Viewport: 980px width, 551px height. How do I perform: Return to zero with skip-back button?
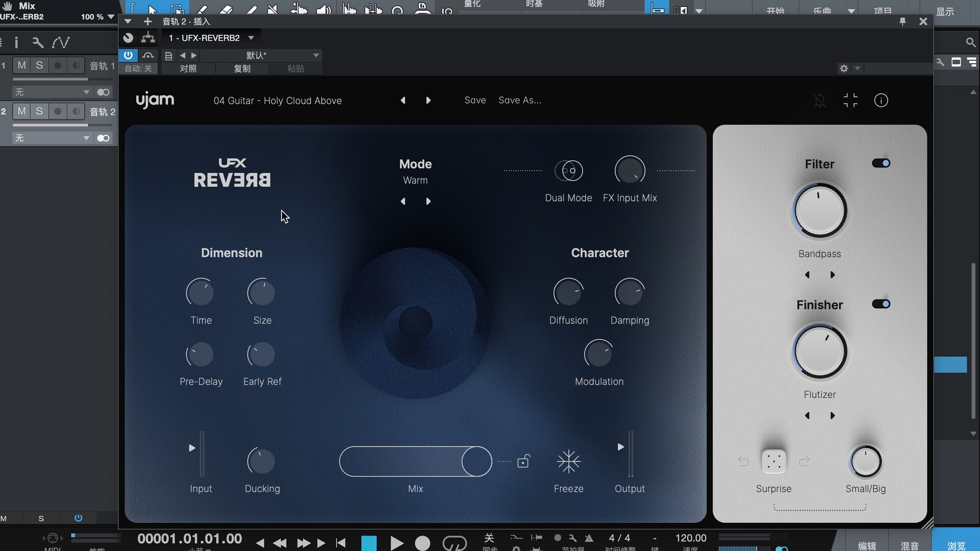coord(340,543)
